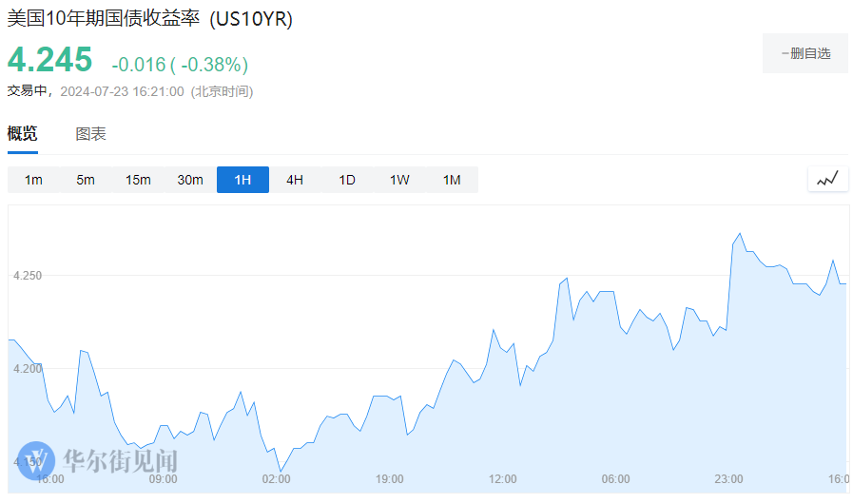This screenshot has height=504, width=853.
Task: Click the 4.245 current yield value
Action: (x=50, y=59)
